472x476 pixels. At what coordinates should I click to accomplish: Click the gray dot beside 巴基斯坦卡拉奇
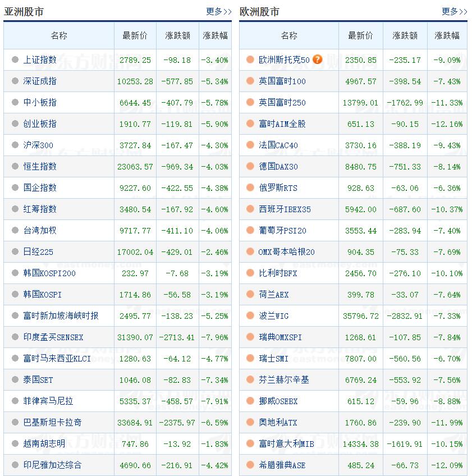[x=15, y=422]
